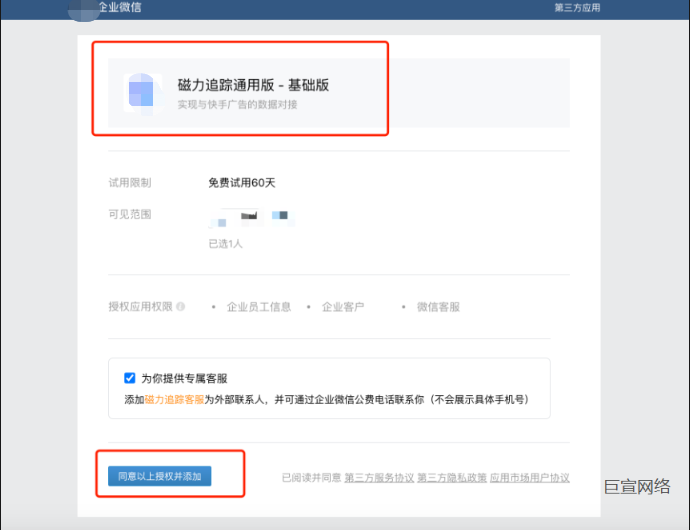Click the 企业微信 logo in header
The image size is (690, 530).
pyautogui.click(x=106, y=7)
